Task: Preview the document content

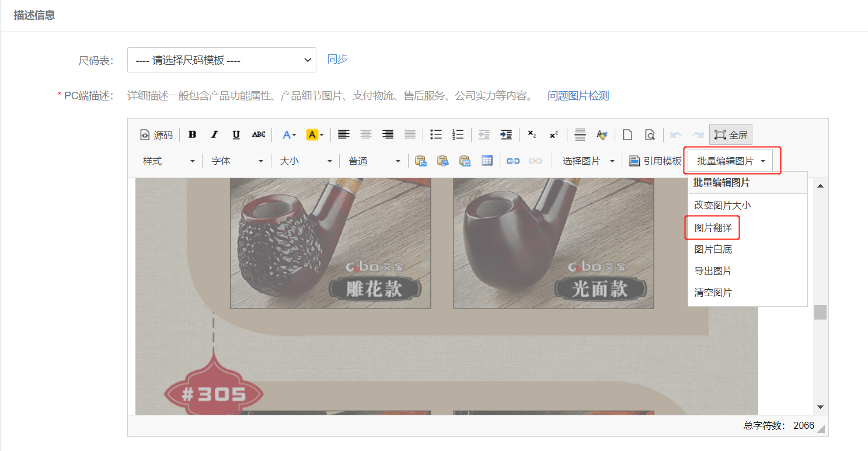Action: coord(650,135)
